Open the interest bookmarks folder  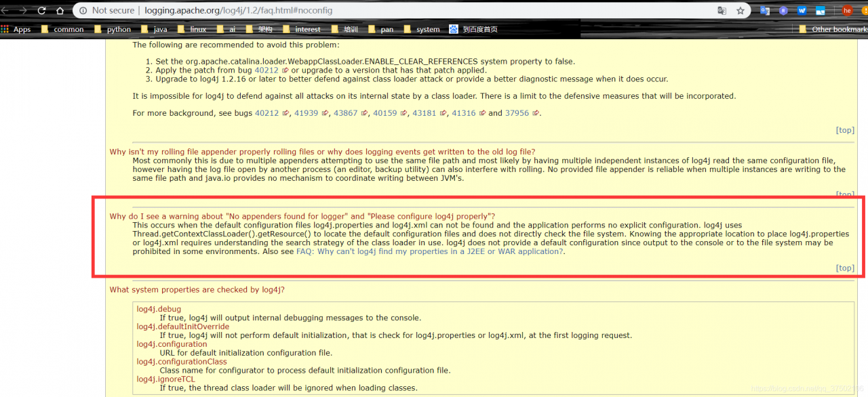click(302, 29)
